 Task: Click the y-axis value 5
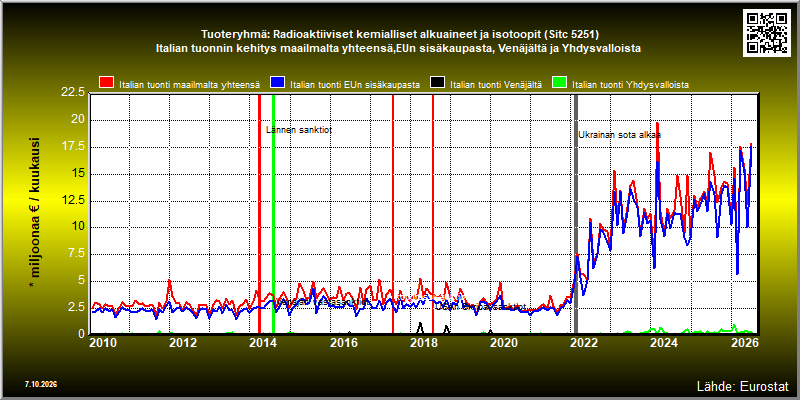81,281
